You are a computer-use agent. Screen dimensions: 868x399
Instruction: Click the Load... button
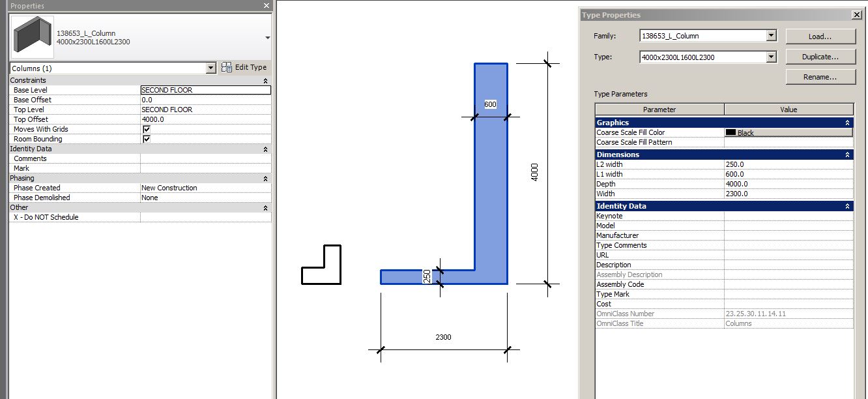(x=820, y=37)
